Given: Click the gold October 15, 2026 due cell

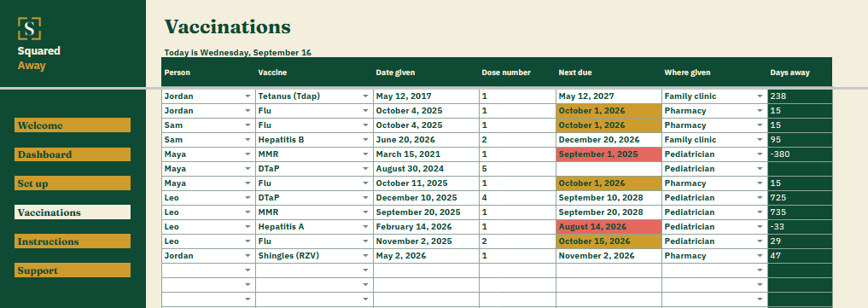Looking at the screenshot, I should pos(609,241).
